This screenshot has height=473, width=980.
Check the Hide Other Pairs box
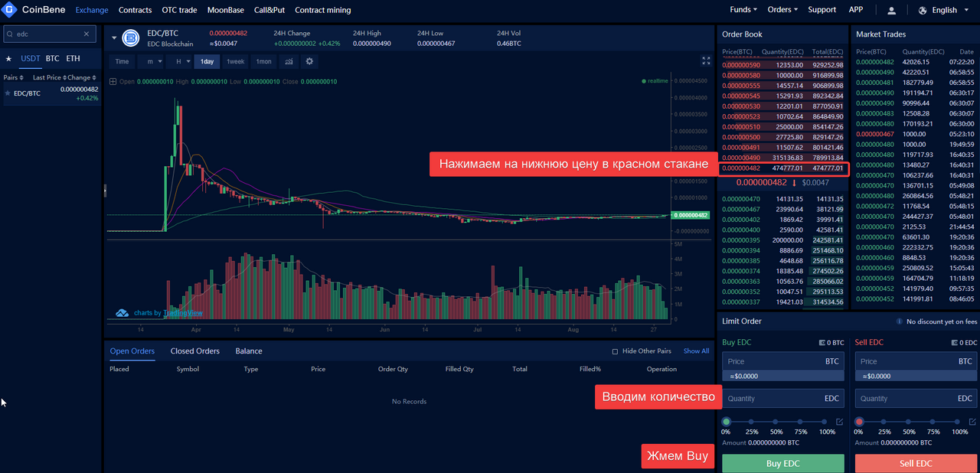coord(615,351)
